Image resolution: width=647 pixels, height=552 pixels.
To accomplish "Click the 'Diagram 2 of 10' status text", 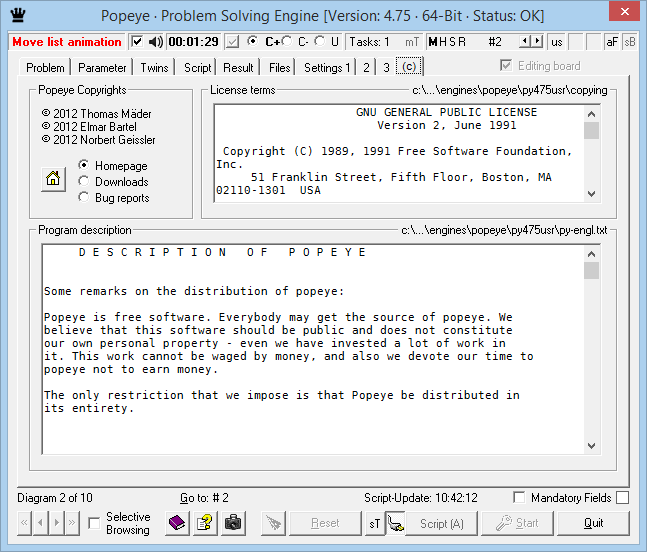I will coord(54,498).
